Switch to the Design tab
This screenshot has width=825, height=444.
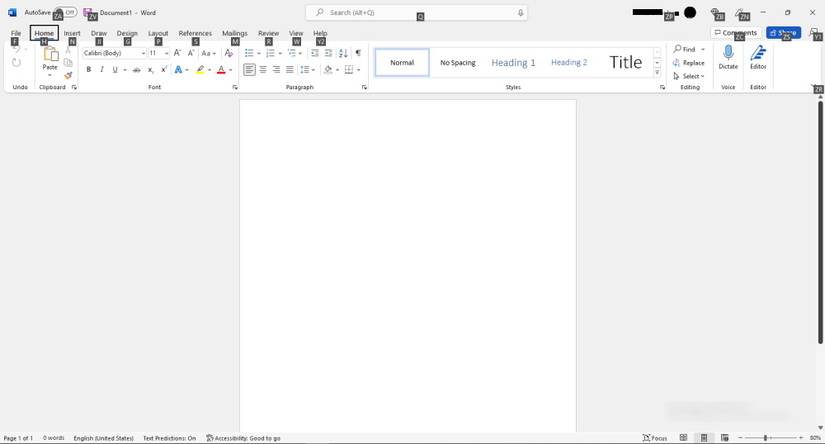tap(127, 33)
